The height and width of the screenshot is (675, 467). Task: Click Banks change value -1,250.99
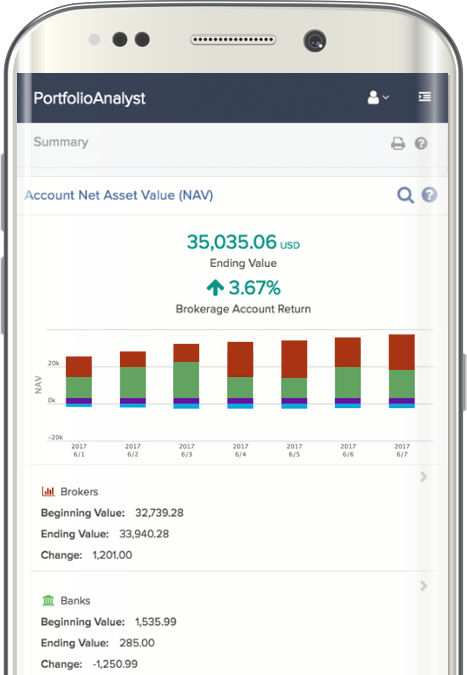tap(115, 664)
